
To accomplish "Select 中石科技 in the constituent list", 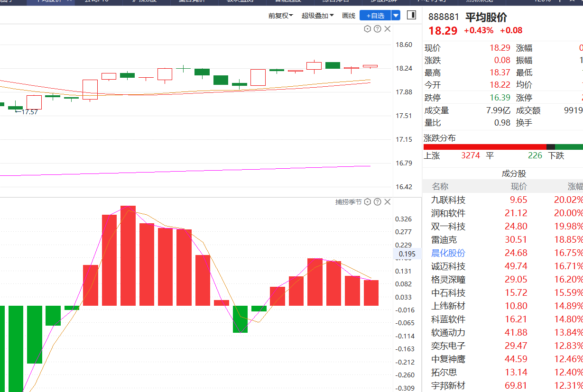I will (448, 293).
